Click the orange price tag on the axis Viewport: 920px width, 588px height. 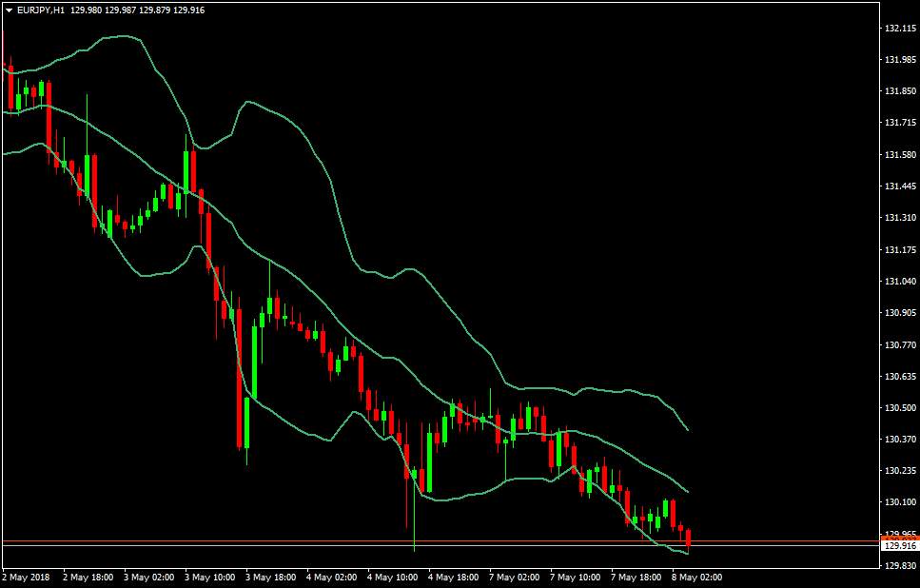coord(900,539)
